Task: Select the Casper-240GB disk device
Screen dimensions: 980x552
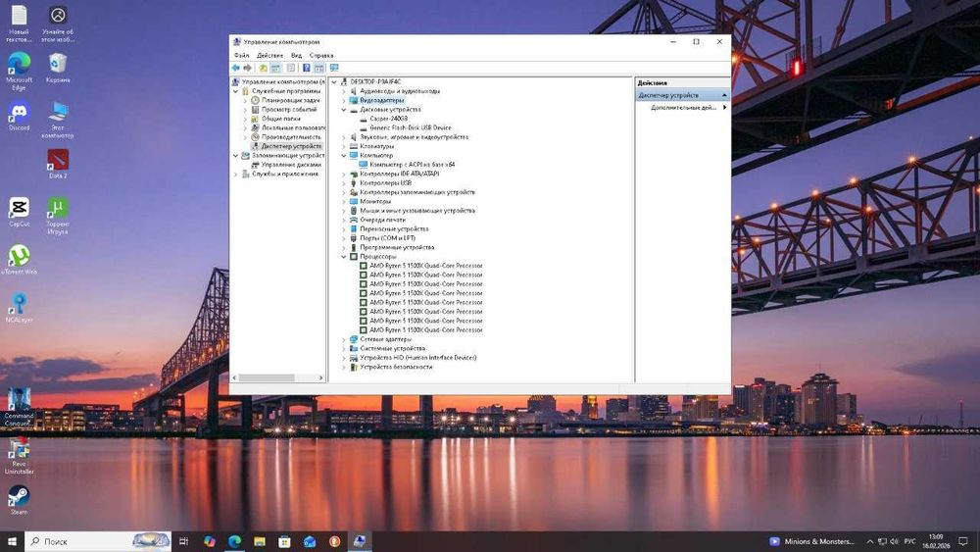Action: coord(388,119)
